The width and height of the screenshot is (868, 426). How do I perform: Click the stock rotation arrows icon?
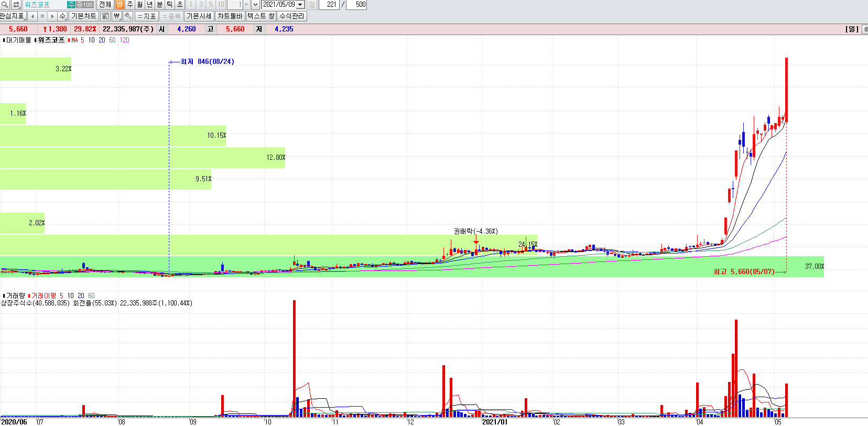[16, 5]
